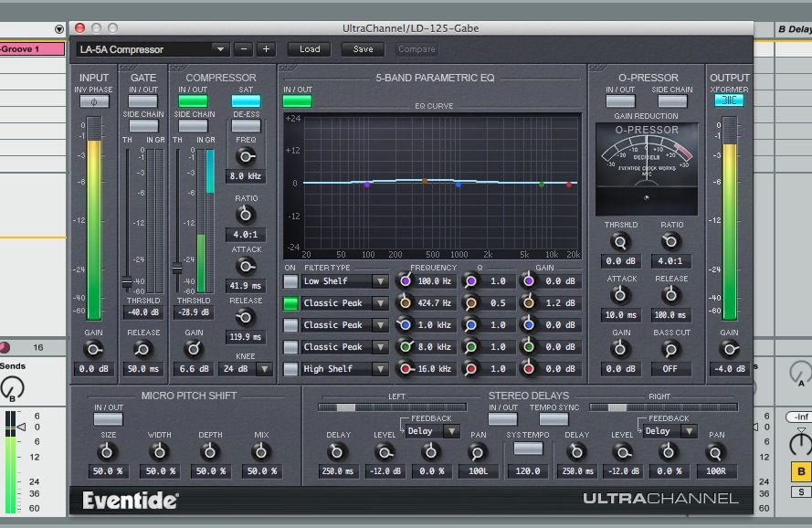Screen dimensions: 812x528
Task: Click the orange EQ curve node
Action: [425, 181]
